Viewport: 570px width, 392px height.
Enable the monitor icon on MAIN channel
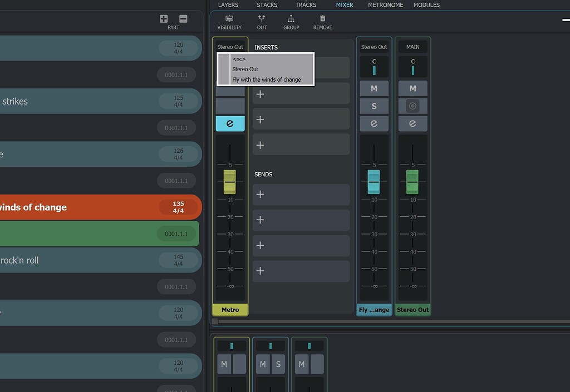pos(412,106)
